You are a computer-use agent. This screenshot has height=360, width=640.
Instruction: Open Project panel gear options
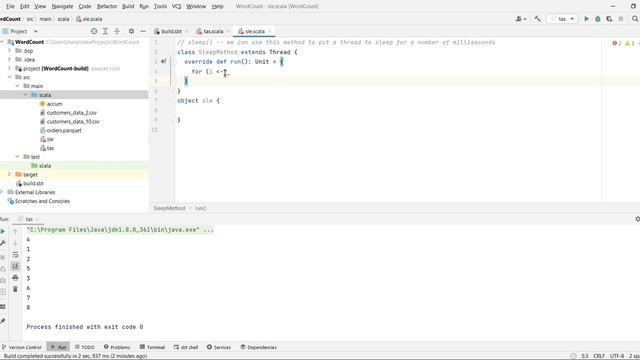tap(131, 31)
